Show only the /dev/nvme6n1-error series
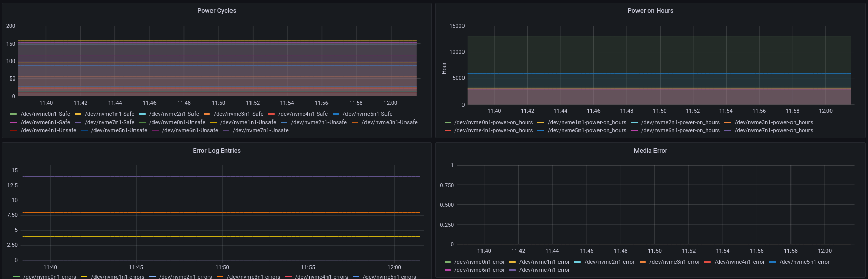 479,270
